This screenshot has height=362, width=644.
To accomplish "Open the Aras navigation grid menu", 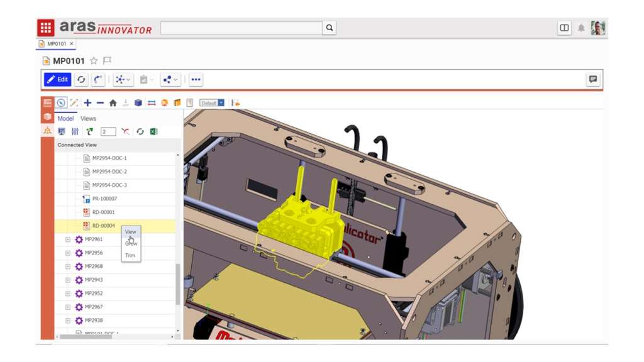I will click(45, 28).
